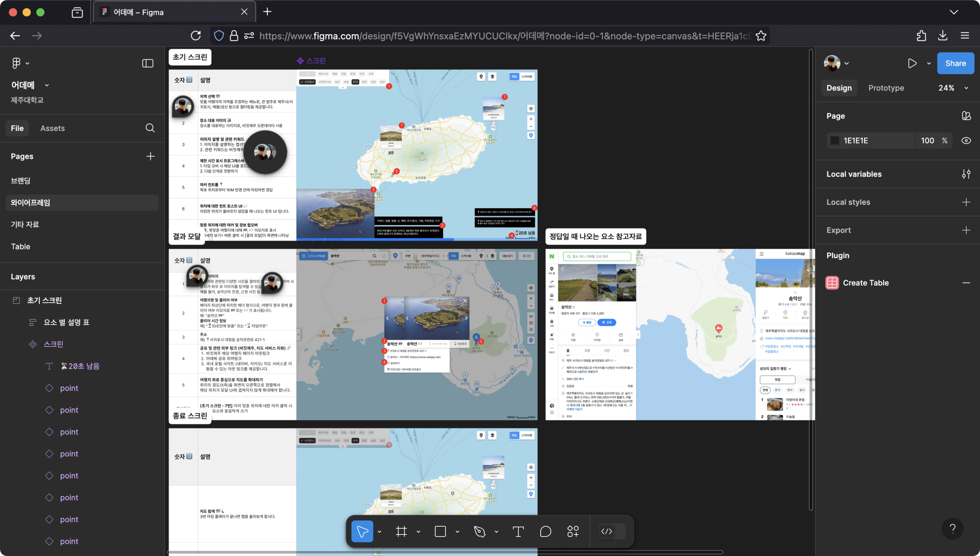Select the Frame tool in bottom toolbar
The height and width of the screenshot is (556, 980).
[401, 531]
